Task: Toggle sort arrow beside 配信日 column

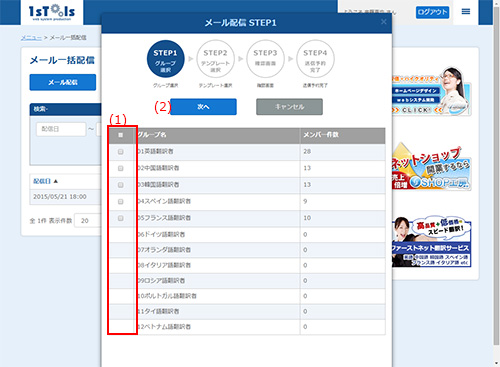Action: pyautogui.click(x=56, y=181)
